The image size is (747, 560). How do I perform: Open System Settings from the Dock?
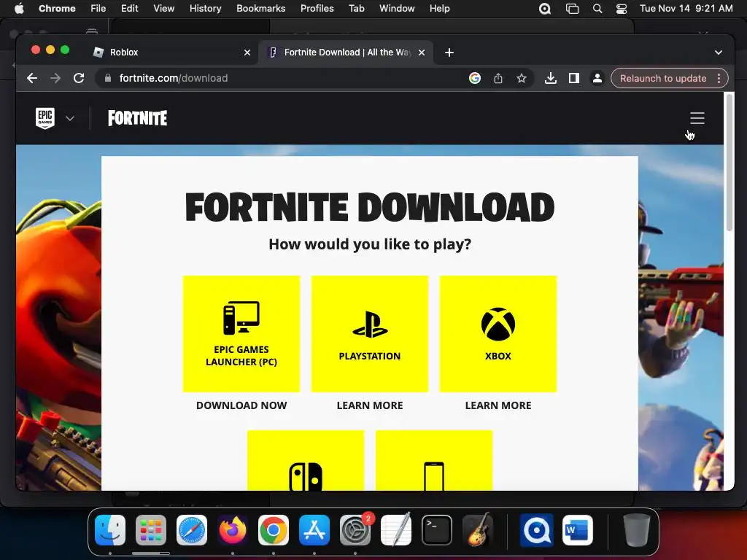pyautogui.click(x=355, y=530)
